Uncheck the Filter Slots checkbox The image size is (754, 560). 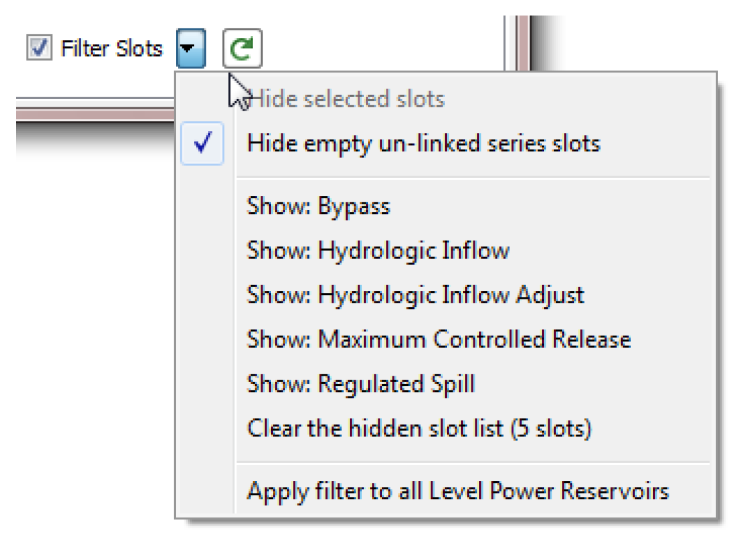pos(39,48)
